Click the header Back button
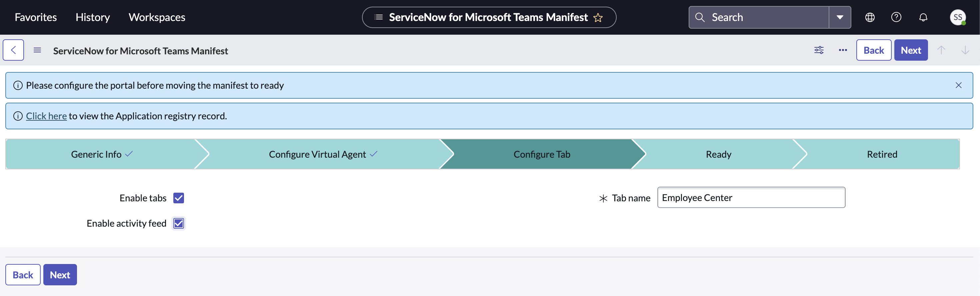Screen dimensions: 980x296 [x=873, y=50]
